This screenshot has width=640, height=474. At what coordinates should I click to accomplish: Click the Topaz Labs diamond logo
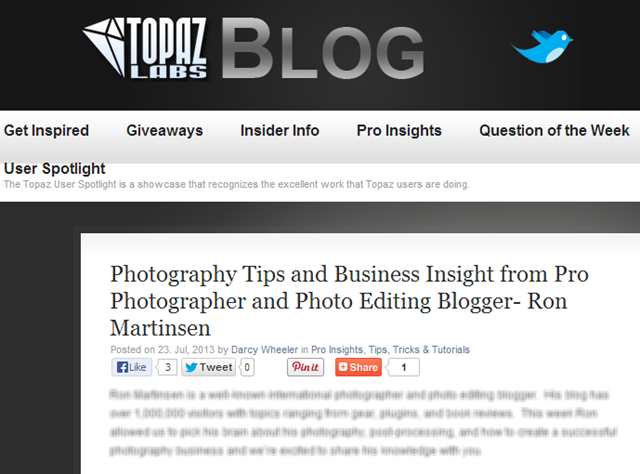pos(145,48)
